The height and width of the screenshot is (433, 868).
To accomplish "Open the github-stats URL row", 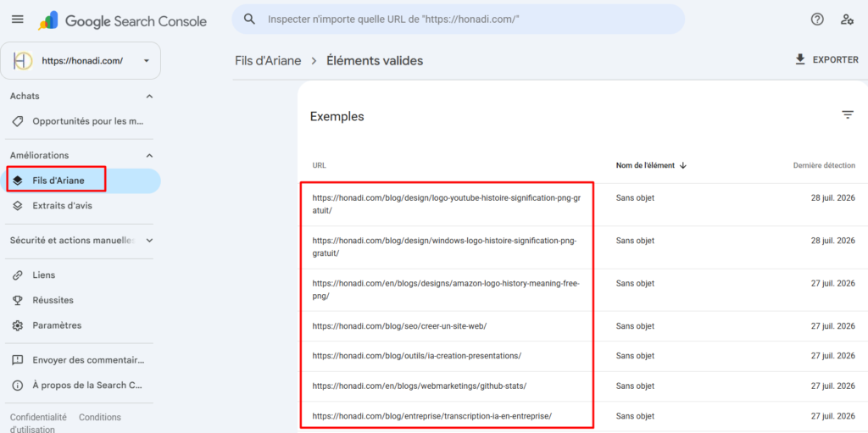I will (x=419, y=386).
